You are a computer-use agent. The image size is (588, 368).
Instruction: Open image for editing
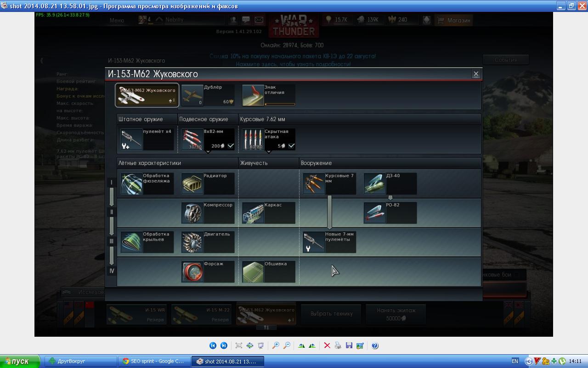pyautogui.click(x=360, y=346)
